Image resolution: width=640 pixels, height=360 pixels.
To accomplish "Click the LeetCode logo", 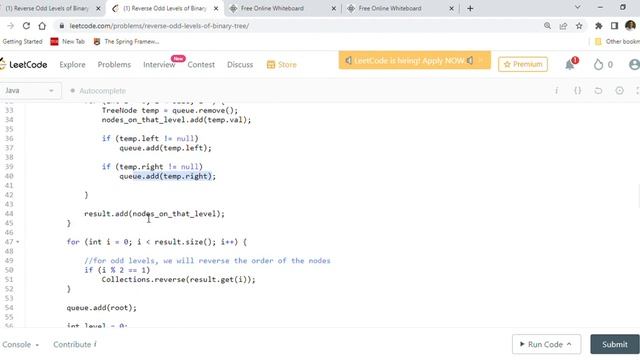I will tap(24, 64).
